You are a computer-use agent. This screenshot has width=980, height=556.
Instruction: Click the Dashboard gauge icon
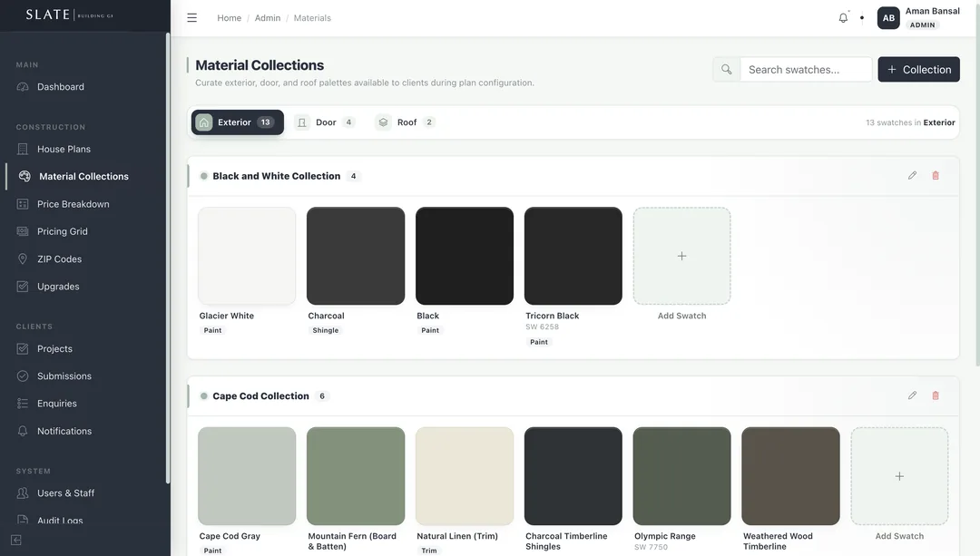click(23, 87)
